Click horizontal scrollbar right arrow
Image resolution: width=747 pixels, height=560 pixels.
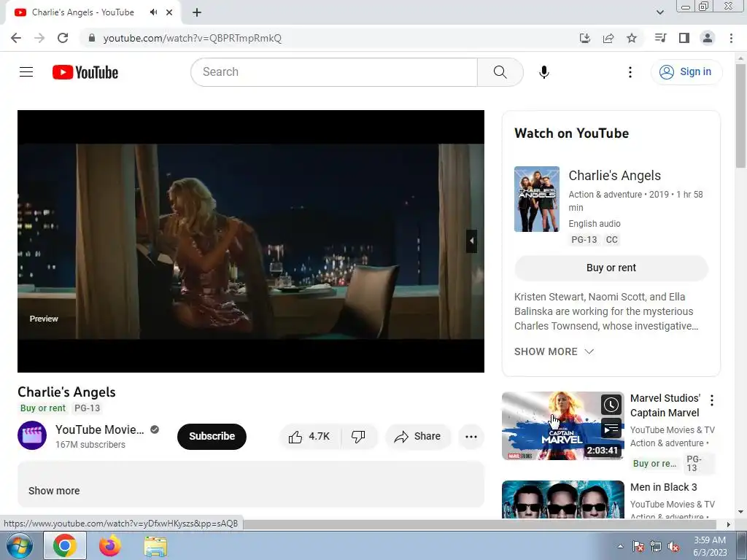click(x=728, y=524)
